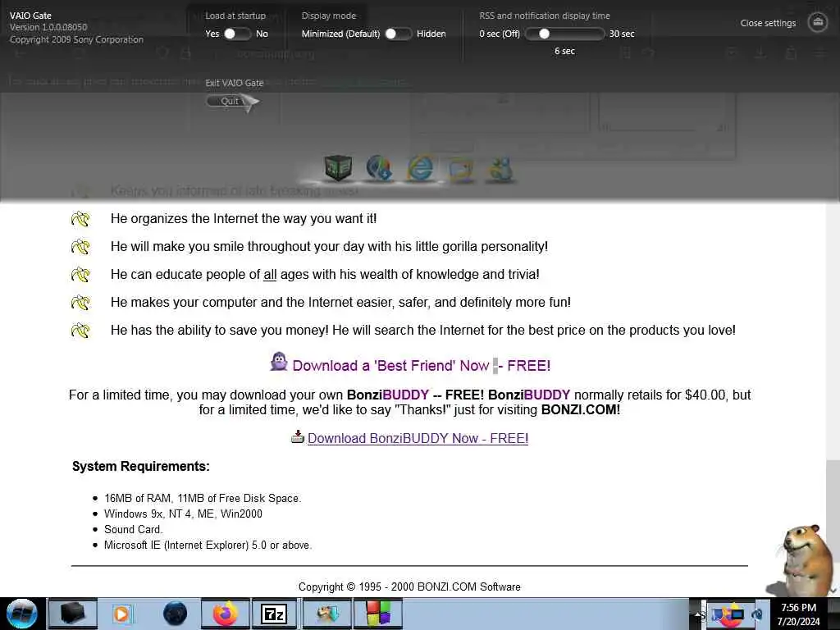Viewport: 840px width, 630px height.
Task: Click the Copyright 1995 - 2000 BONZI.COM text
Action: pos(409,587)
